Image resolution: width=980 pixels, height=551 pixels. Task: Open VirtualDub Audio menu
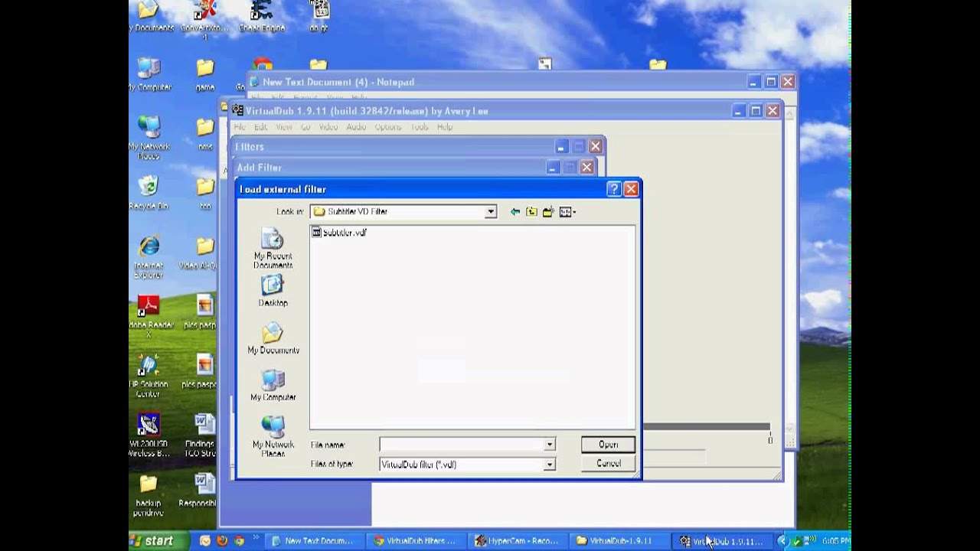point(356,127)
